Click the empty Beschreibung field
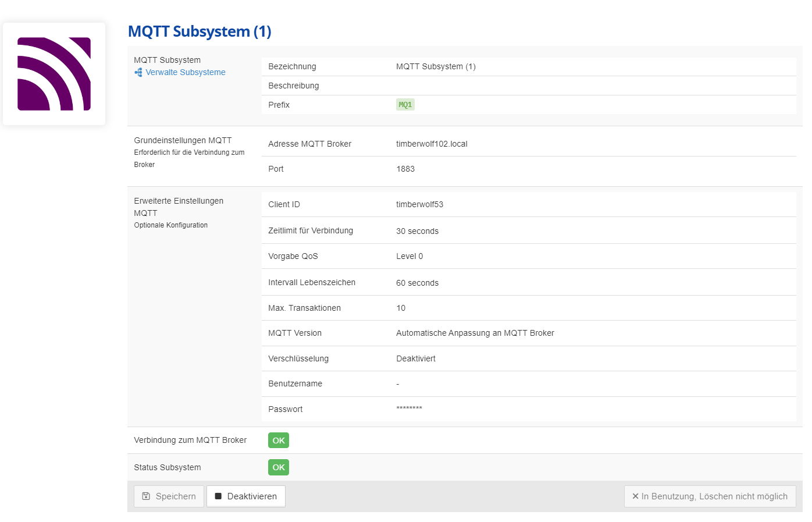The width and height of the screenshot is (812, 522). [x=593, y=86]
